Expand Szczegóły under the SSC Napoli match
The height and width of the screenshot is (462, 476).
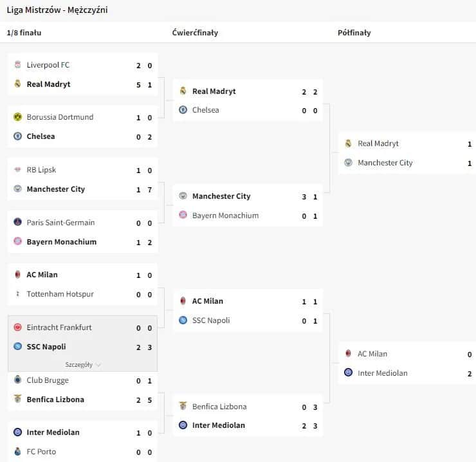[82, 365]
